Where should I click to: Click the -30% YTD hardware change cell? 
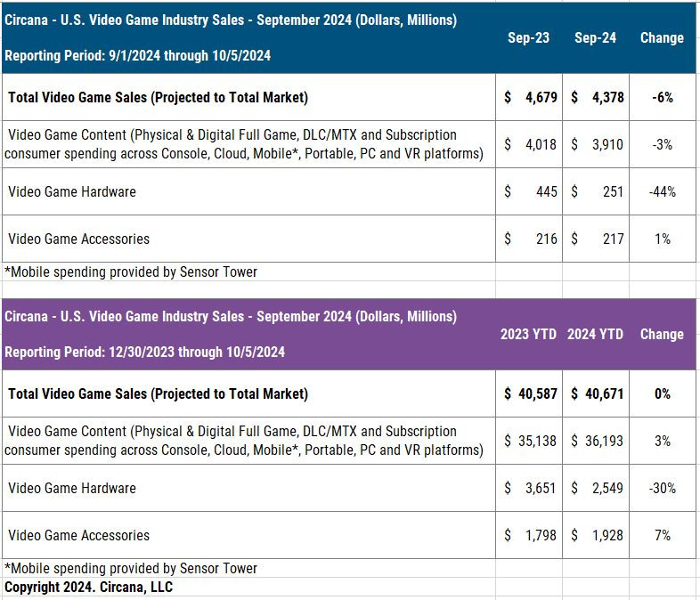click(x=662, y=488)
